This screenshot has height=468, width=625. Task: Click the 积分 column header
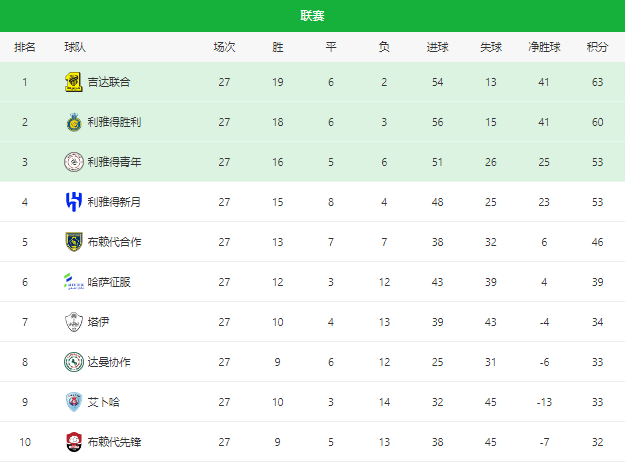click(x=597, y=47)
